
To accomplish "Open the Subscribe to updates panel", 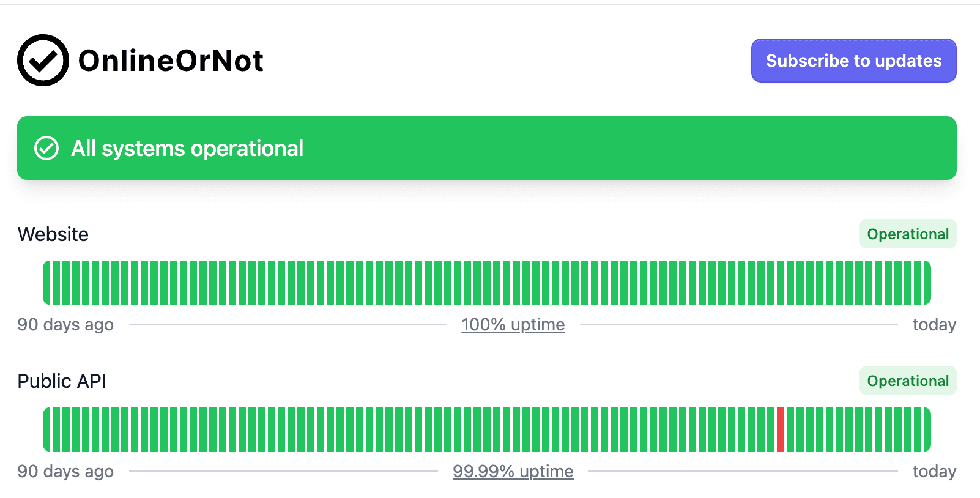I will point(853,61).
